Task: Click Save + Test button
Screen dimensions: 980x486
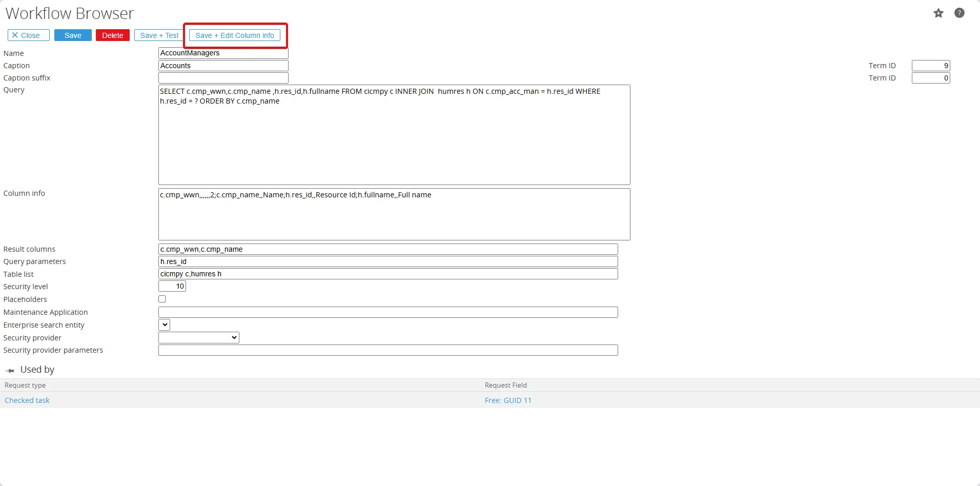Action: (159, 35)
